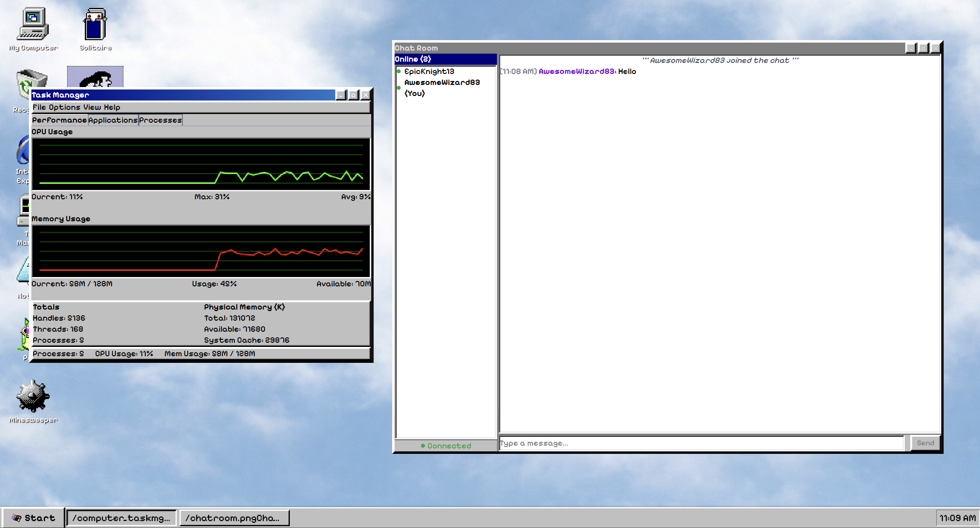Minimize the Task Manager window
This screenshot has height=528, width=980.
341,95
